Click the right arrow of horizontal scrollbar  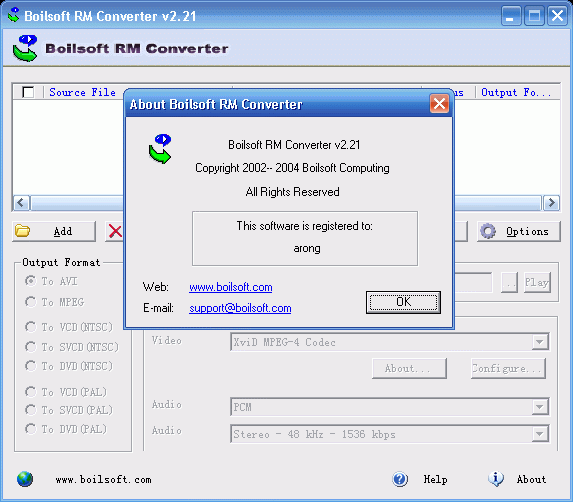(551, 202)
